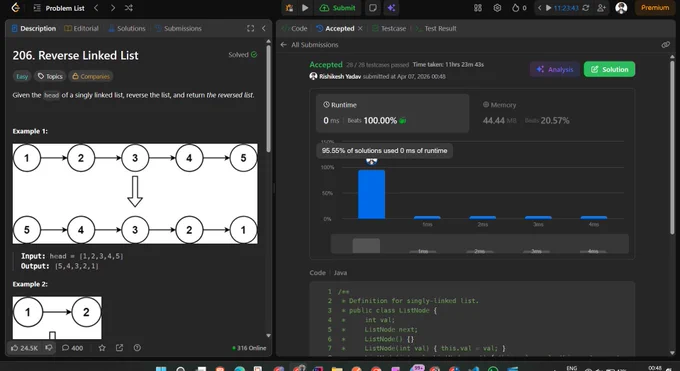This screenshot has height=371, width=680.
Task: Click the description panel vertical scrollbar
Action: pos(268,98)
